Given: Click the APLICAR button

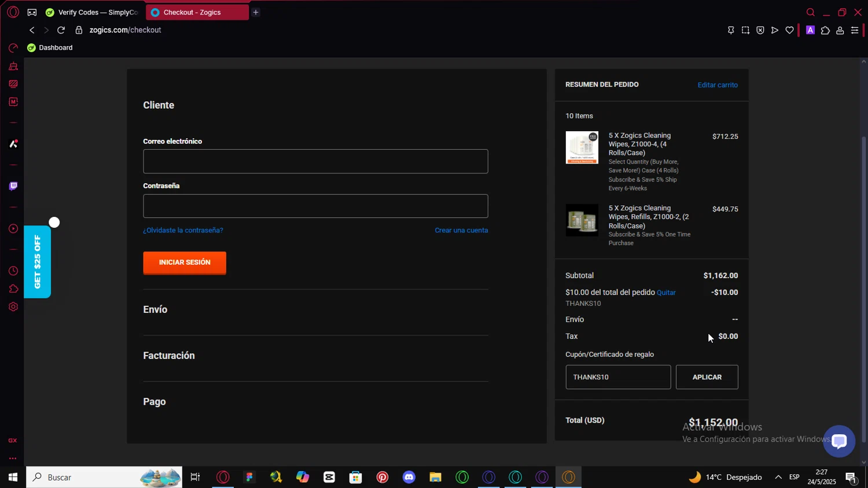Looking at the screenshot, I should (x=707, y=377).
